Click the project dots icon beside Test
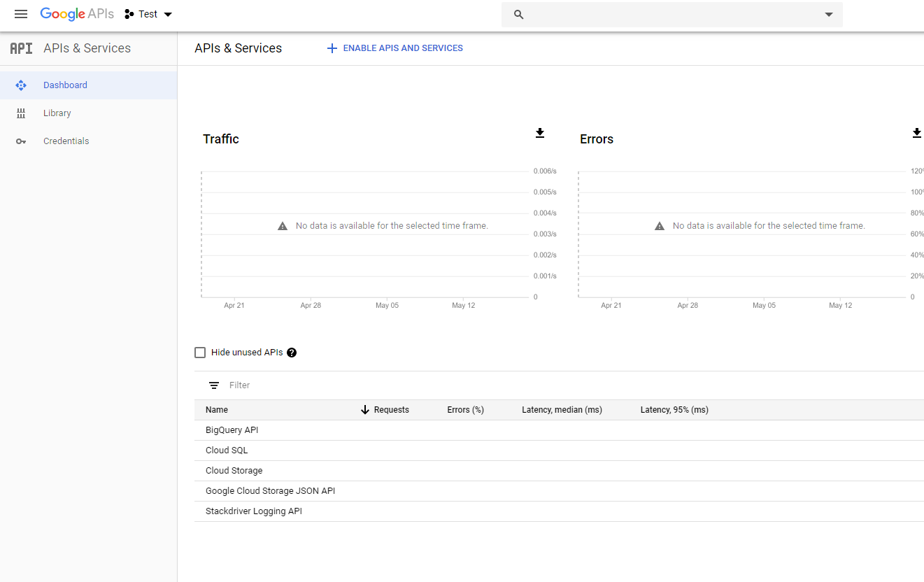 129,14
